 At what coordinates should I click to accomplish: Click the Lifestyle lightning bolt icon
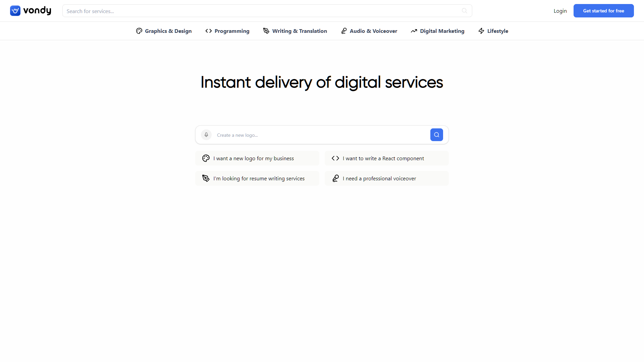(x=481, y=31)
